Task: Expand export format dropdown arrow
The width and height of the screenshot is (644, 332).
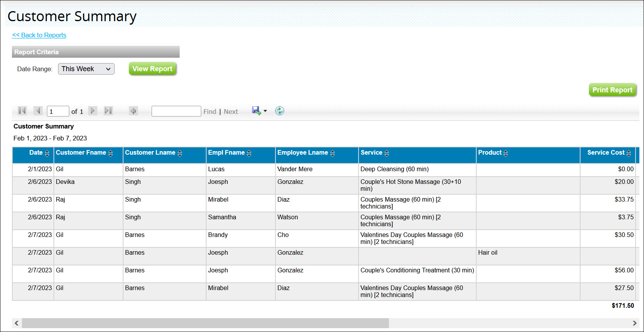Action: (265, 111)
